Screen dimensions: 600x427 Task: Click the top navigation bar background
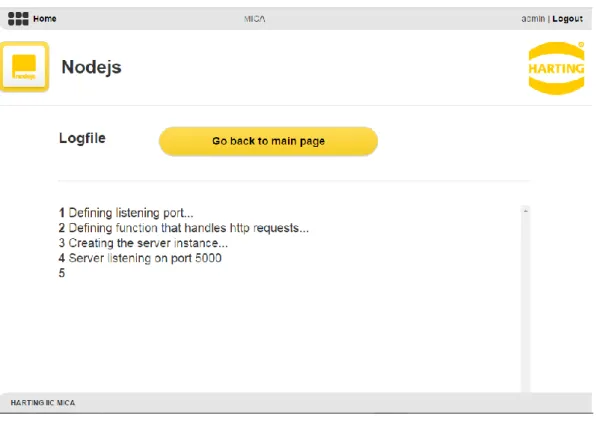click(383, 19)
